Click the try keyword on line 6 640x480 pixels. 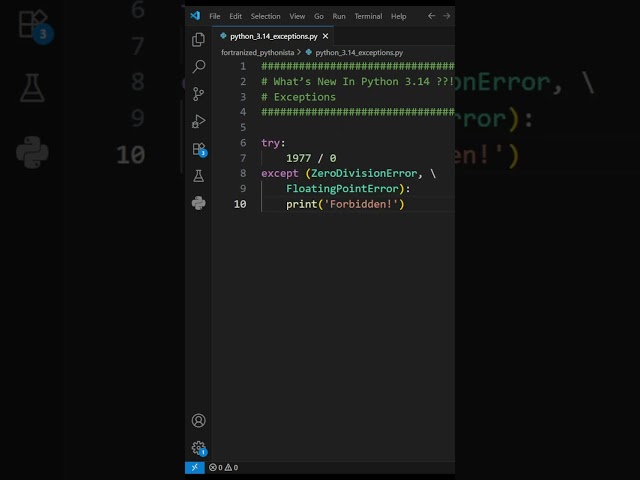click(x=270, y=143)
